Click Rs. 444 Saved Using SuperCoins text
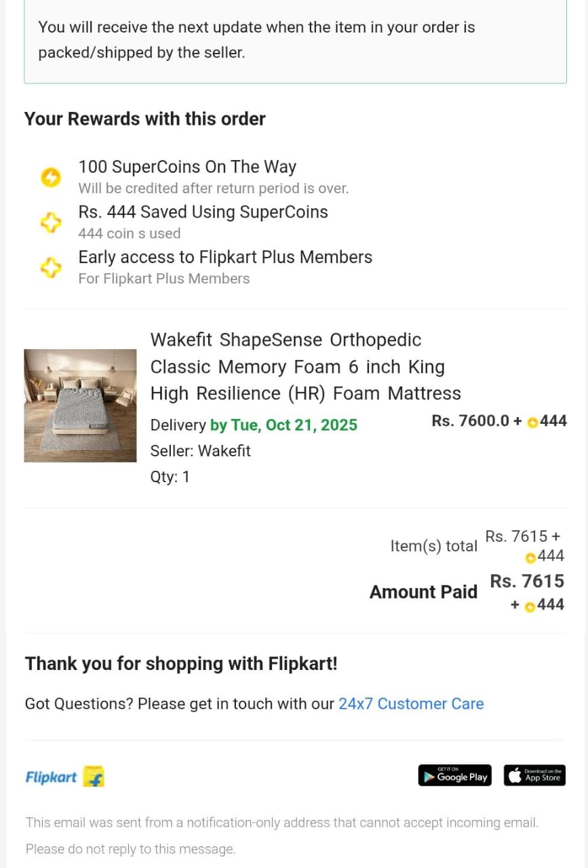Screen dimensions: 588x868 (203, 212)
